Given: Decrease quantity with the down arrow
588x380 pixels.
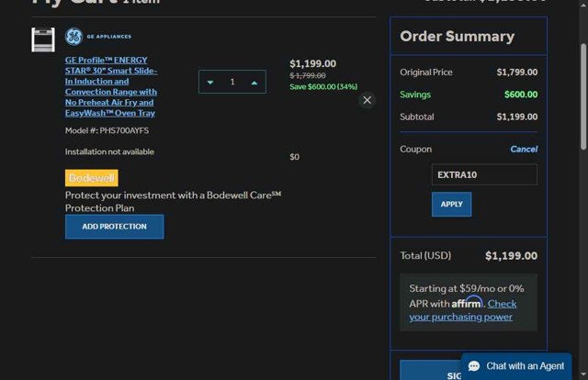Looking at the screenshot, I should [x=210, y=82].
